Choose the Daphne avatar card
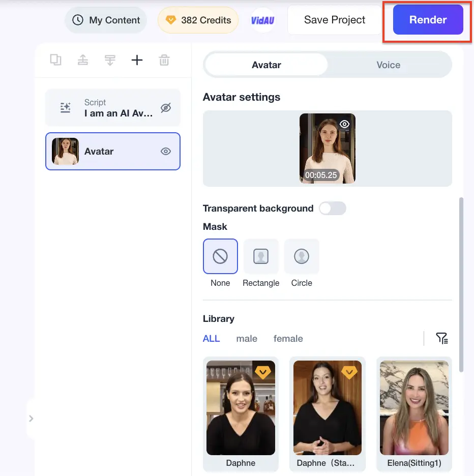474x476 pixels. (241, 414)
